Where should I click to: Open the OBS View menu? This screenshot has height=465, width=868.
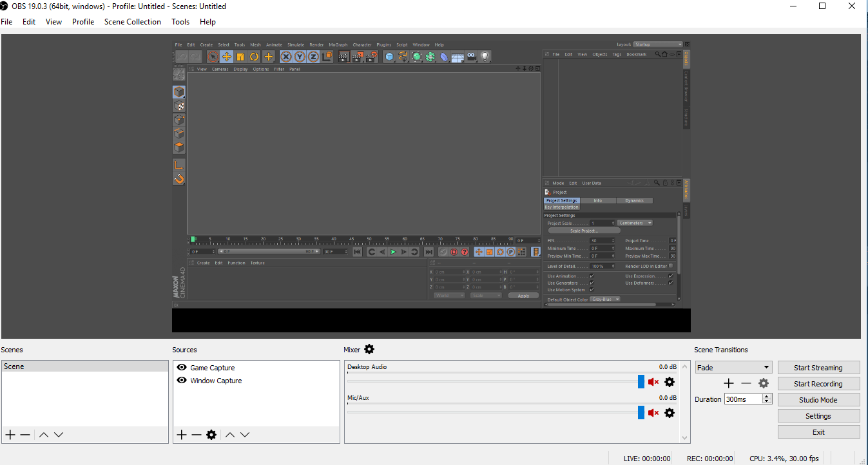[x=54, y=22]
